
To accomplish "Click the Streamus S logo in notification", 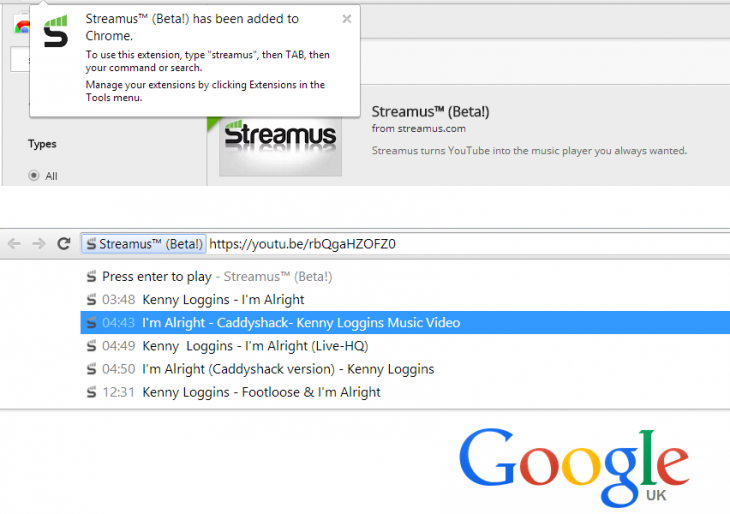I will coord(56,32).
